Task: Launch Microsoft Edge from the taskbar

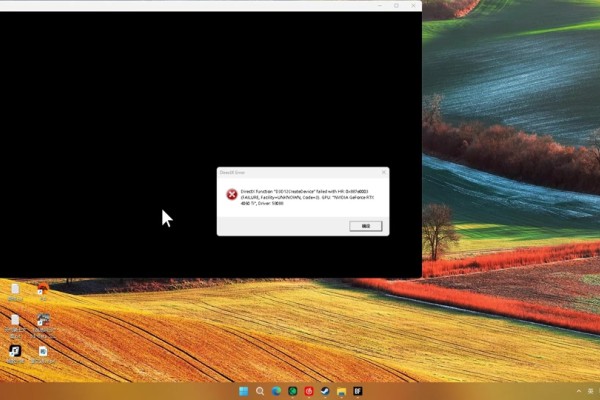Action: point(276,391)
